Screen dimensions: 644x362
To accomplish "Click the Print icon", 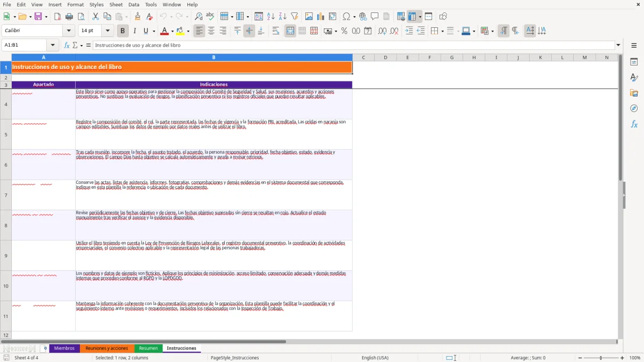I will pyautogui.click(x=69, y=17).
